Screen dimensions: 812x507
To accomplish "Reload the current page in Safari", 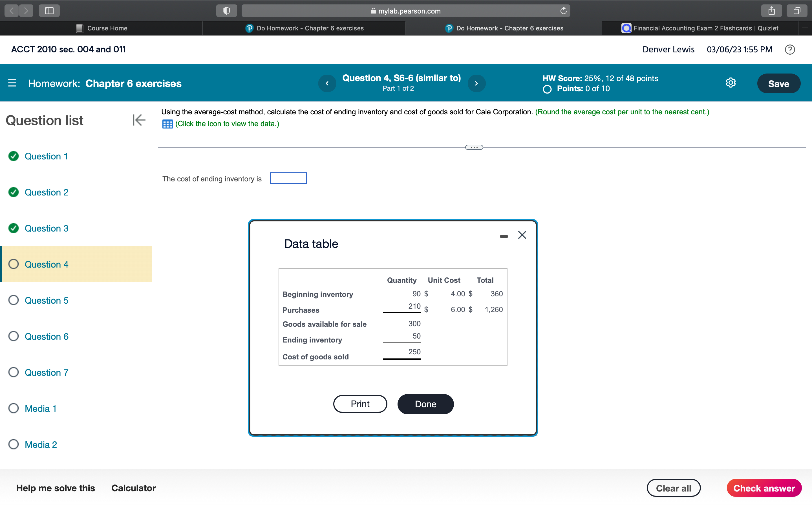I will coord(563,10).
